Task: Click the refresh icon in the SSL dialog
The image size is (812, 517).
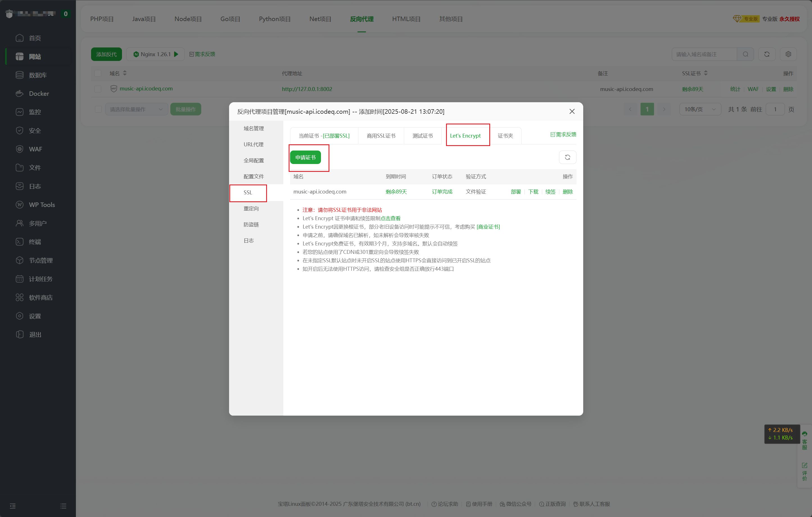Action: pyautogui.click(x=567, y=157)
